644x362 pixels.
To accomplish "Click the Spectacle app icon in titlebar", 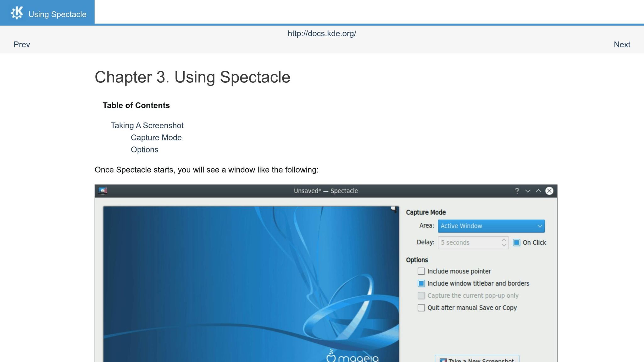I will (x=103, y=191).
